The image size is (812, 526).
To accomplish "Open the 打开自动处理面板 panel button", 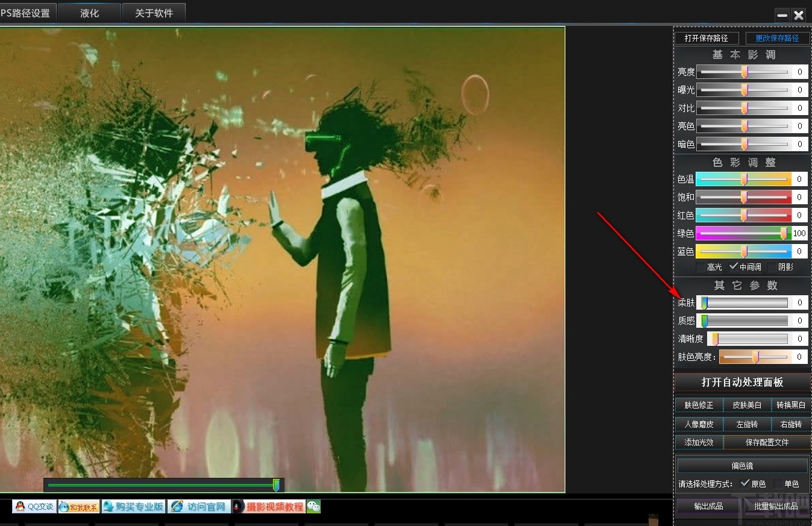I will coord(742,383).
